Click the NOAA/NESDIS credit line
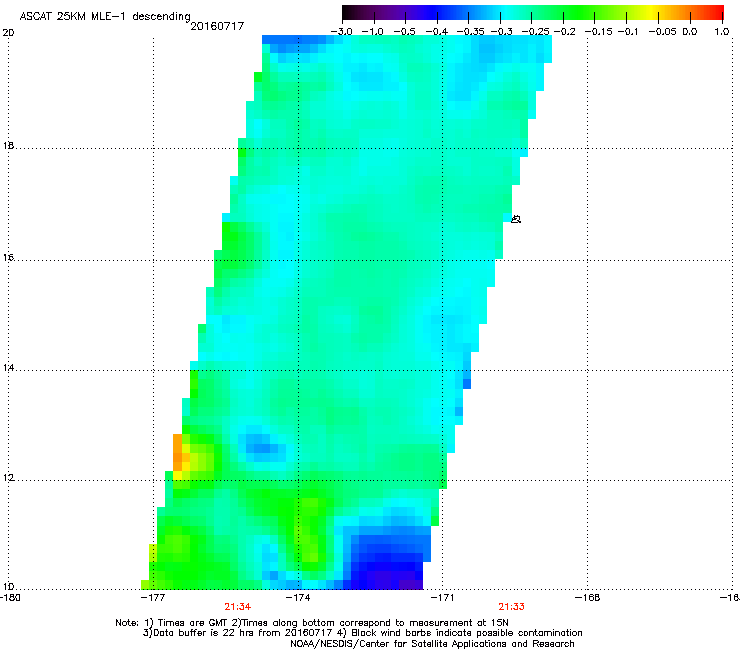 point(432,643)
